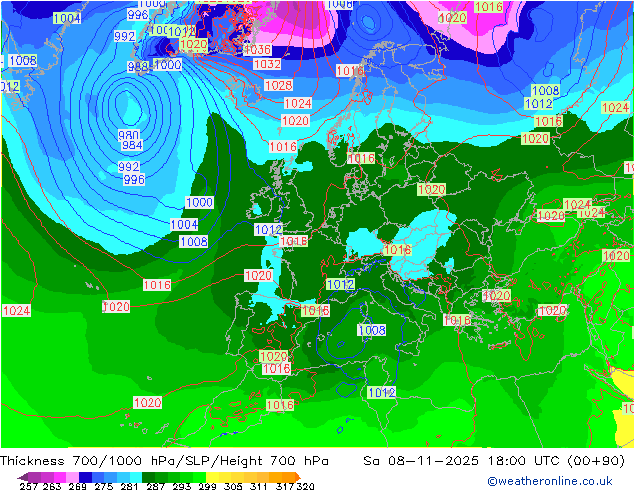Click the blue 1008 label west of Italy

(x=372, y=330)
